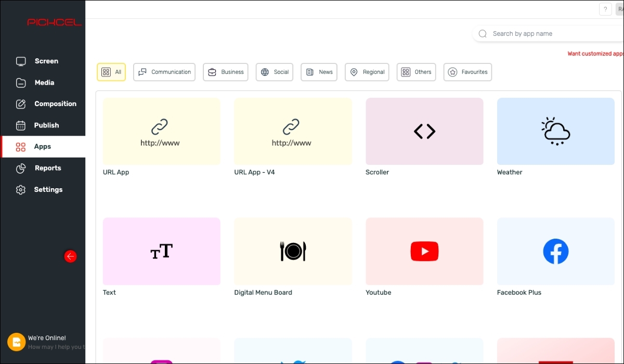Viewport: 624px width, 364px height.
Task: Open the URL App - V4 card thumbnail
Action: pyautogui.click(x=293, y=132)
